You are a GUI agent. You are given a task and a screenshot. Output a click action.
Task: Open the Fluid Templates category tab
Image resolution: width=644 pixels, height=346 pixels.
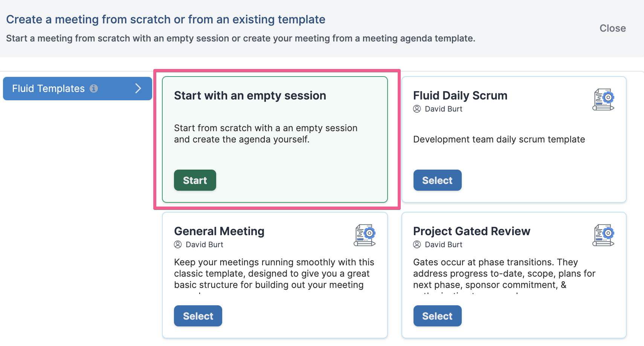coord(78,89)
